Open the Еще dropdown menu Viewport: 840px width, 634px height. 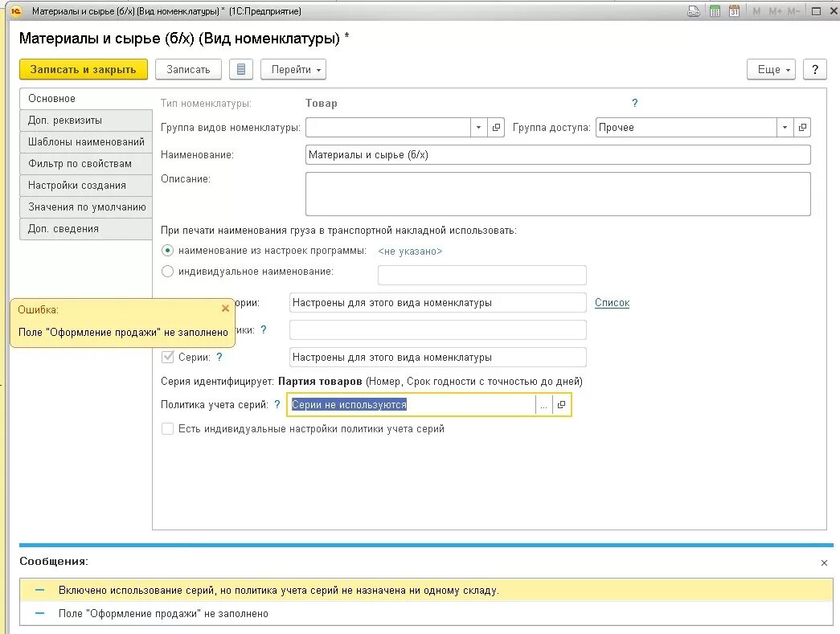[x=772, y=70]
